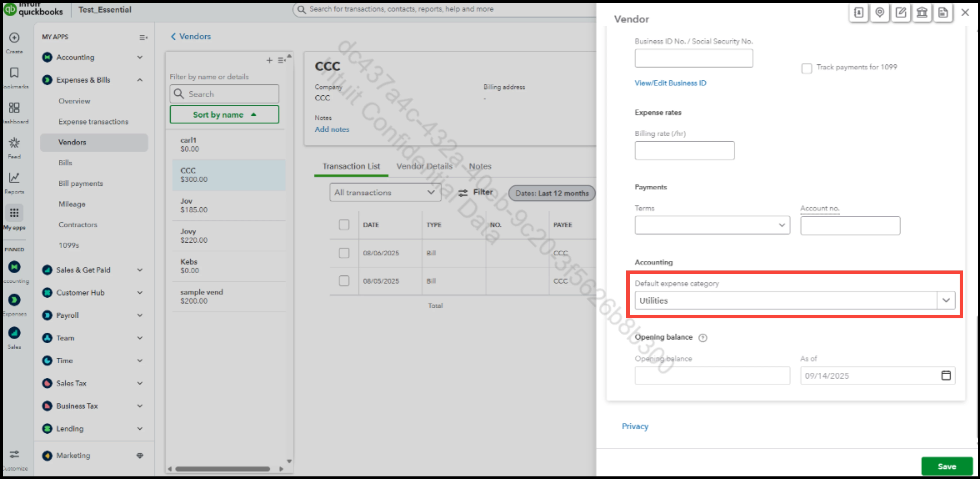The height and width of the screenshot is (479, 980).
Task: Open the All transactions dropdown
Action: 385,192
